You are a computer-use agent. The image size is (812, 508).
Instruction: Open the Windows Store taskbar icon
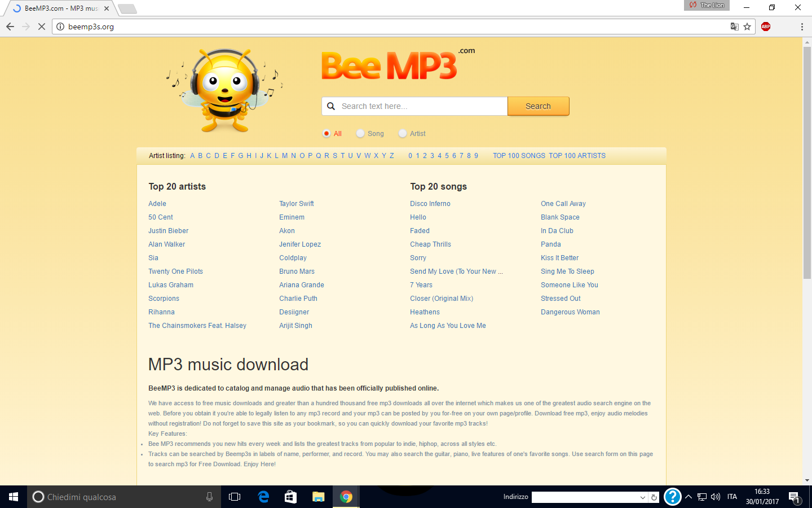pyautogui.click(x=290, y=497)
